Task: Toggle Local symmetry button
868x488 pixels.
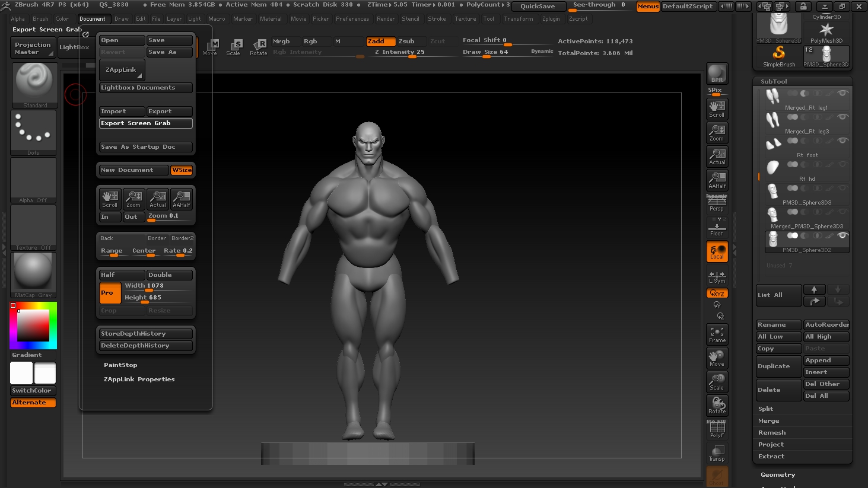Action: click(717, 251)
